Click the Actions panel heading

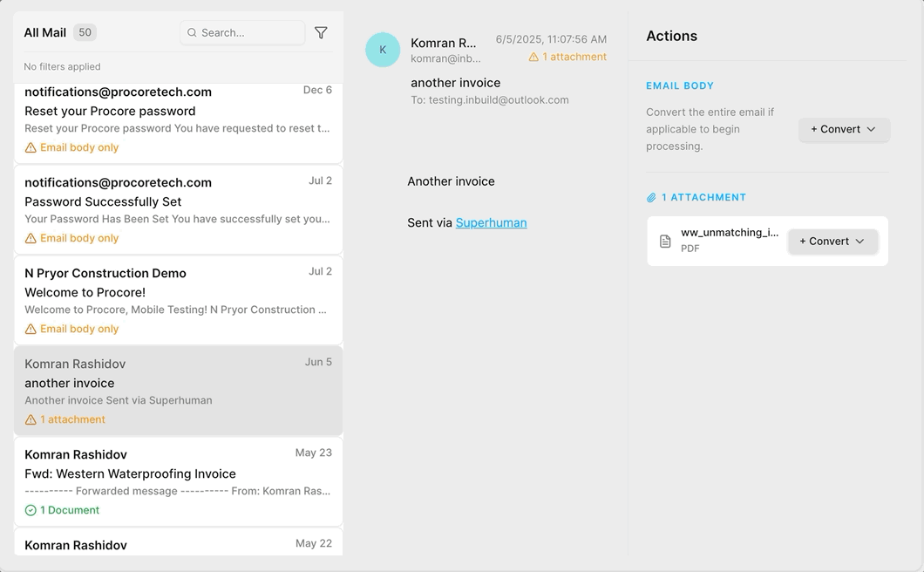pyautogui.click(x=672, y=36)
